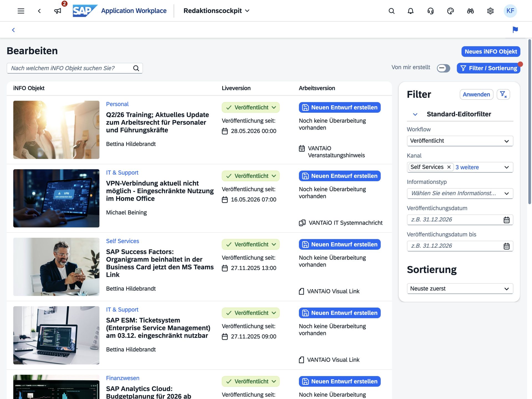Open calendar picker for Veröffentlichungsdatum bis
This screenshot has height=399, width=532.
507,246
